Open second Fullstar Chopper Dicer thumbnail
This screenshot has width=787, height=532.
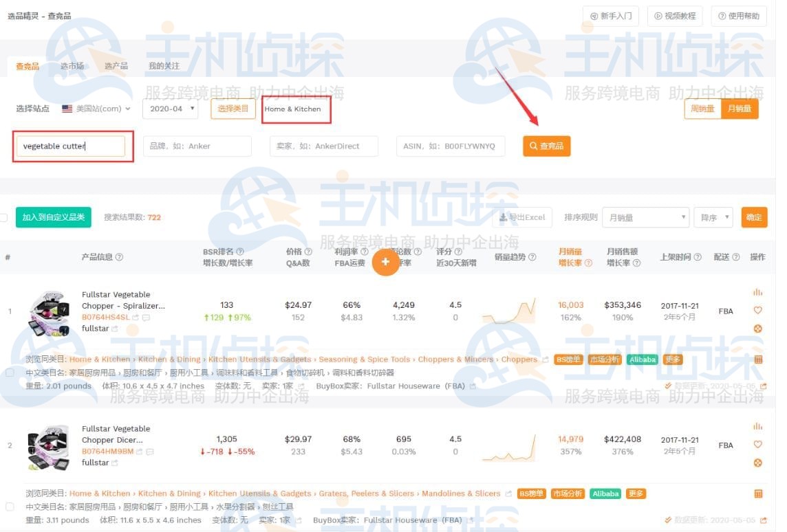click(49, 447)
